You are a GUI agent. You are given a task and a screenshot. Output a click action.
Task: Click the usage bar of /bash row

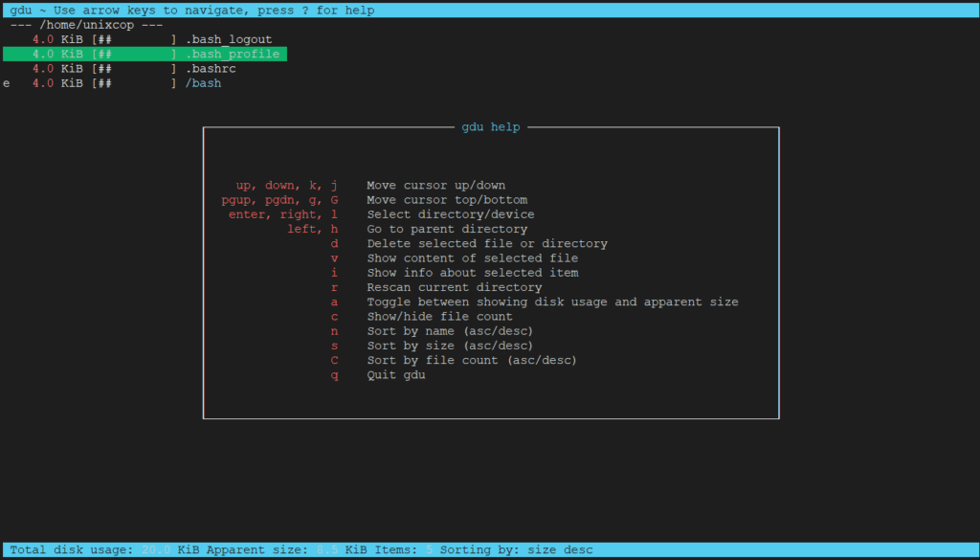pyautogui.click(x=134, y=83)
